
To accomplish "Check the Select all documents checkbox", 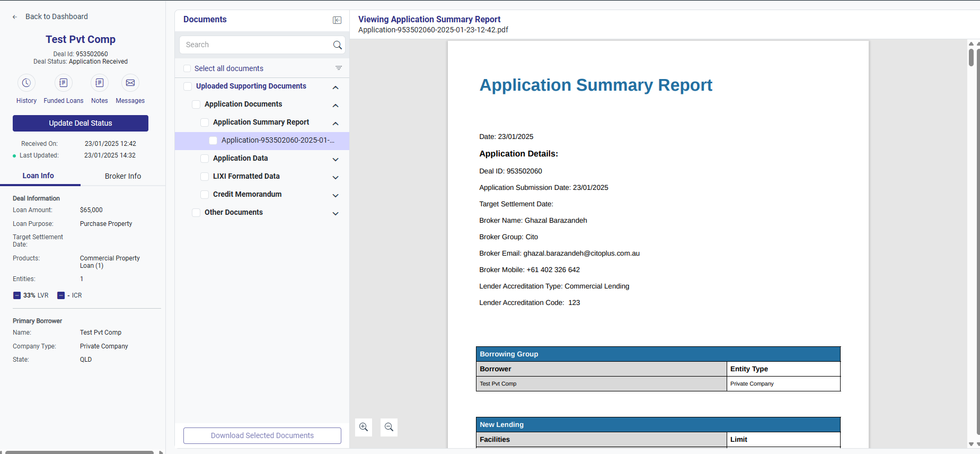I will (187, 68).
